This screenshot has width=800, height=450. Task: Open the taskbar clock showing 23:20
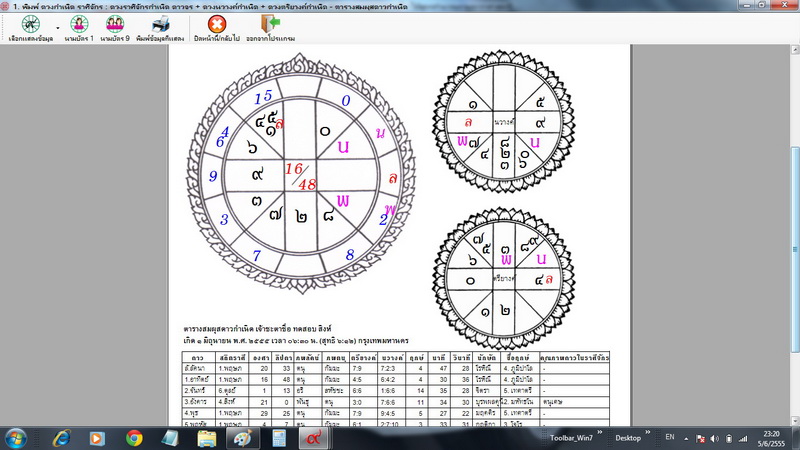(x=771, y=437)
